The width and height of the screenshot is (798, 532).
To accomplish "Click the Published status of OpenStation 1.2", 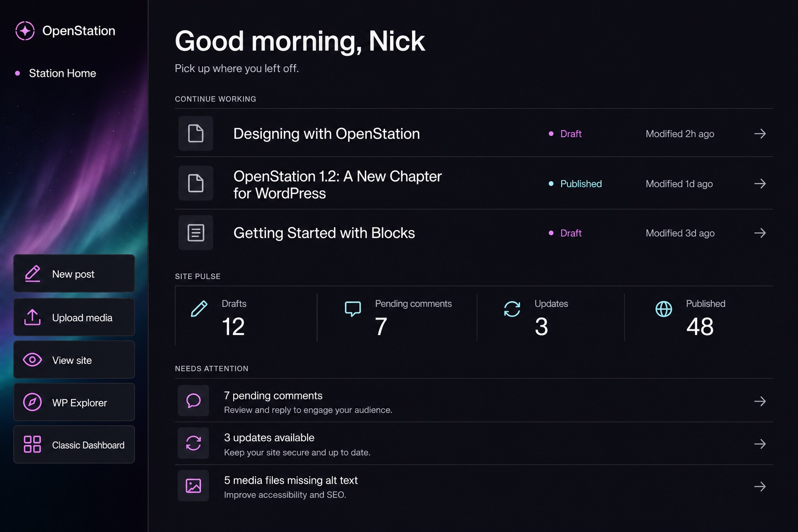I will click(575, 183).
